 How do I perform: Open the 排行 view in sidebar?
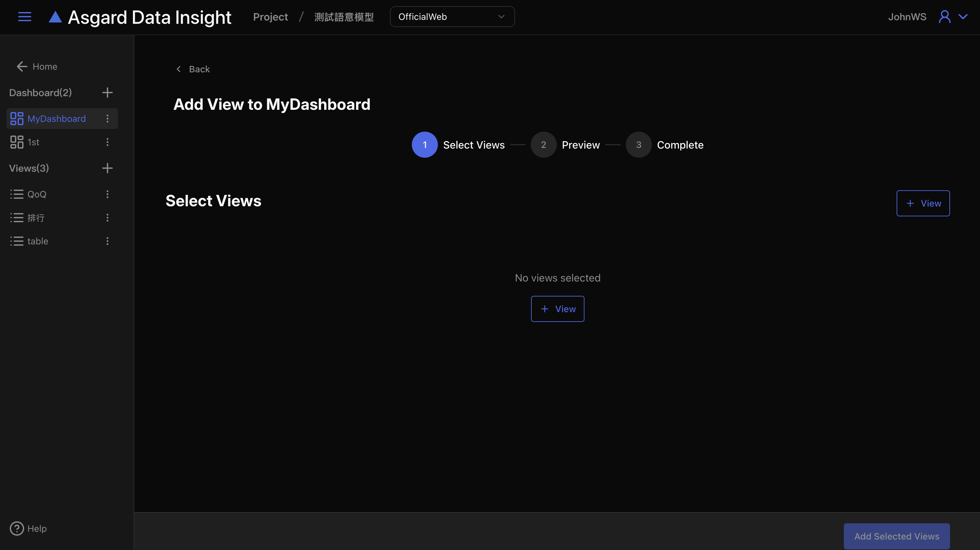[36, 218]
